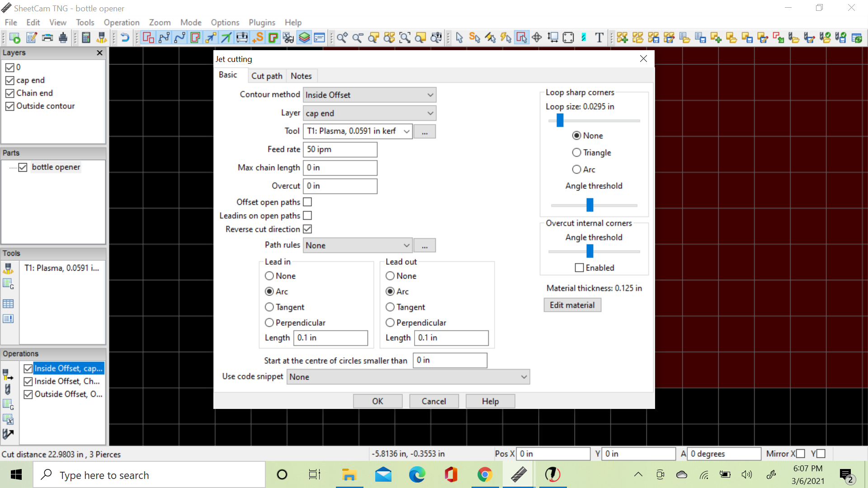Click the Windows Start button
This screenshot has width=868, height=488.
16,475
